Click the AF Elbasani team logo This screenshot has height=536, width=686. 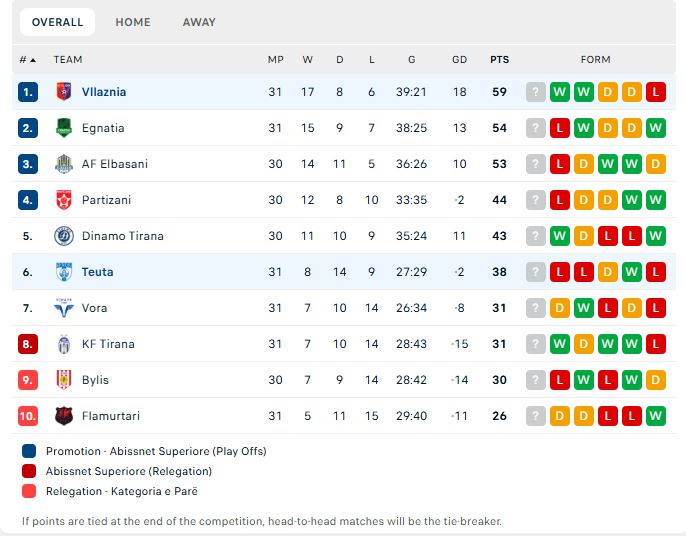point(64,164)
